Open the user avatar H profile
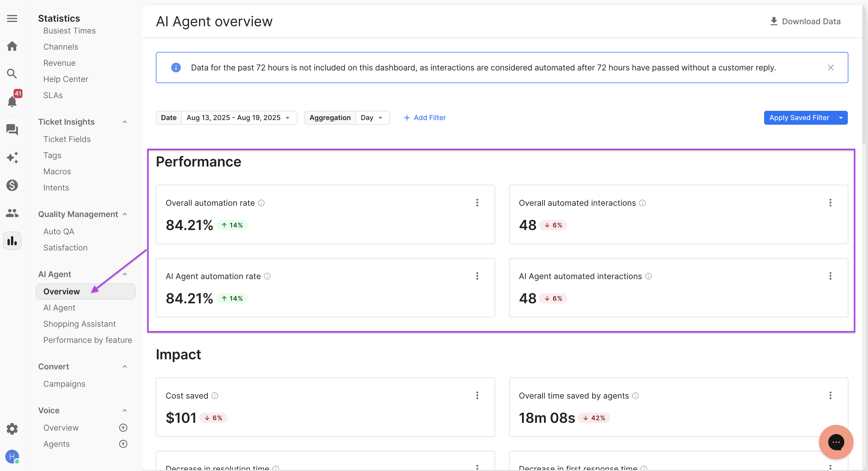 click(x=12, y=457)
